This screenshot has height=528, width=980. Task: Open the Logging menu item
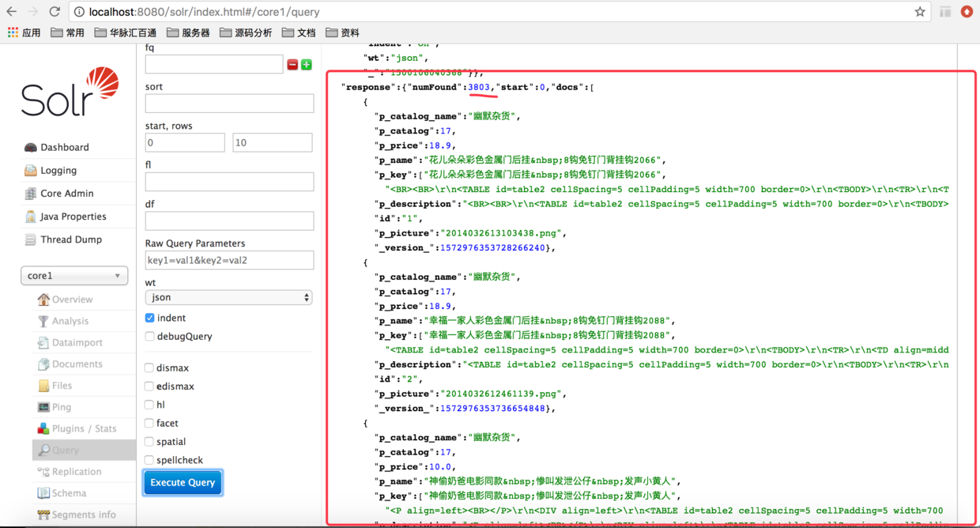point(58,170)
